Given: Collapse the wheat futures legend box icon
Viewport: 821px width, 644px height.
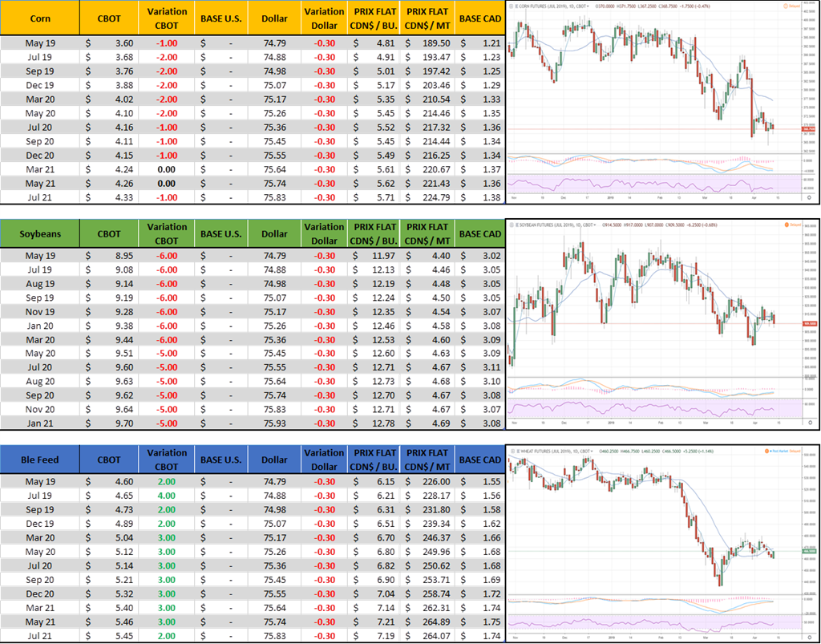Looking at the screenshot, I should click(x=511, y=452).
